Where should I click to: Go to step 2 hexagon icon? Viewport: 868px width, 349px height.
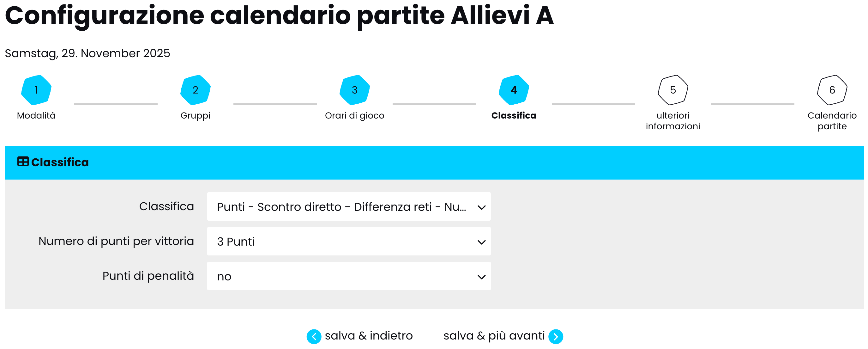tap(196, 90)
